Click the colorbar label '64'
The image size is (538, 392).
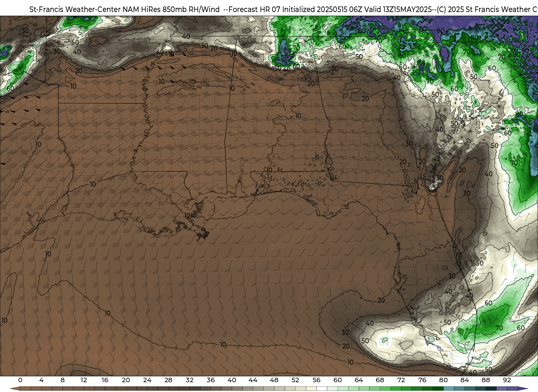click(x=359, y=380)
